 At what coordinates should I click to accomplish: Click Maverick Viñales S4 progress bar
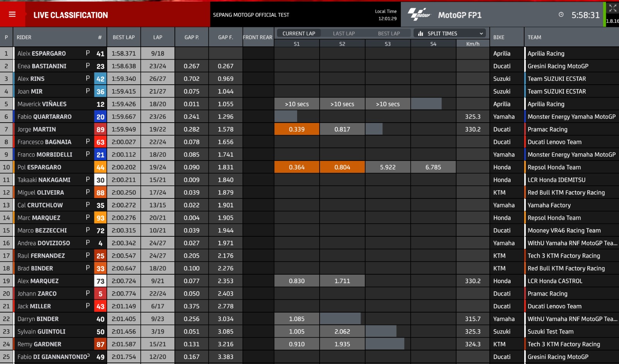(426, 104)
